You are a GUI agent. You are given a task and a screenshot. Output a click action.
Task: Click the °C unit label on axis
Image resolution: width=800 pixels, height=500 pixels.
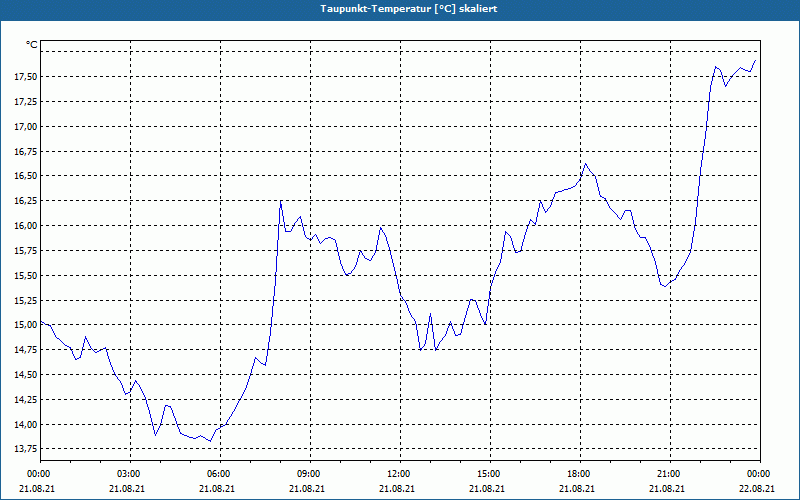[x=32, y=45]
